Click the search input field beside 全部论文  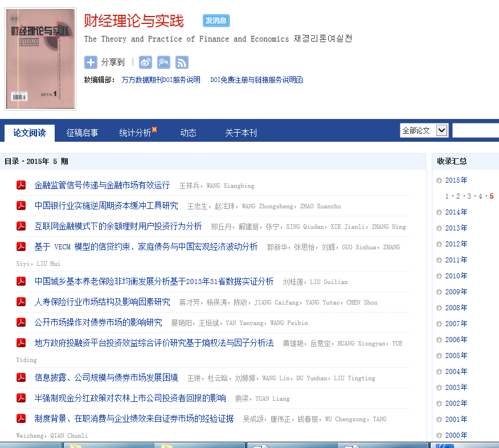475,131
